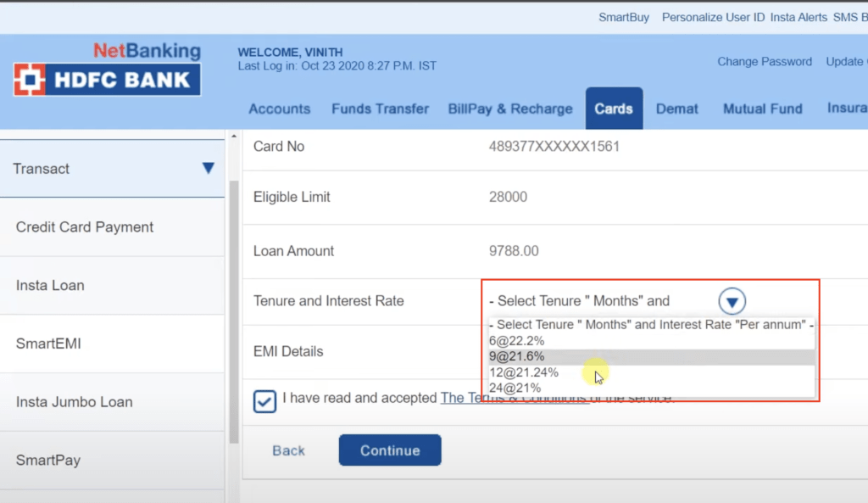Viewport: 868px width, 503px height.
Task: Click the WELCOME, VINITH text
Action: pyautogui.click(x=290, y=52)
